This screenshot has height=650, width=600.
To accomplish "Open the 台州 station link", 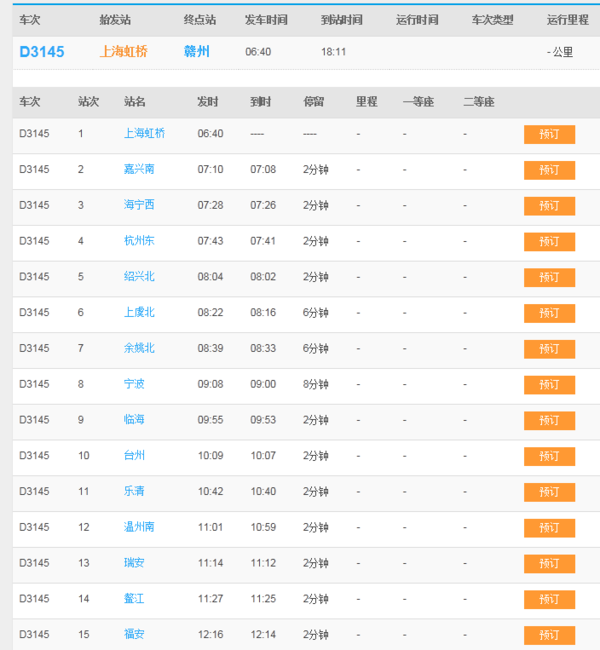I will (134, 455).
